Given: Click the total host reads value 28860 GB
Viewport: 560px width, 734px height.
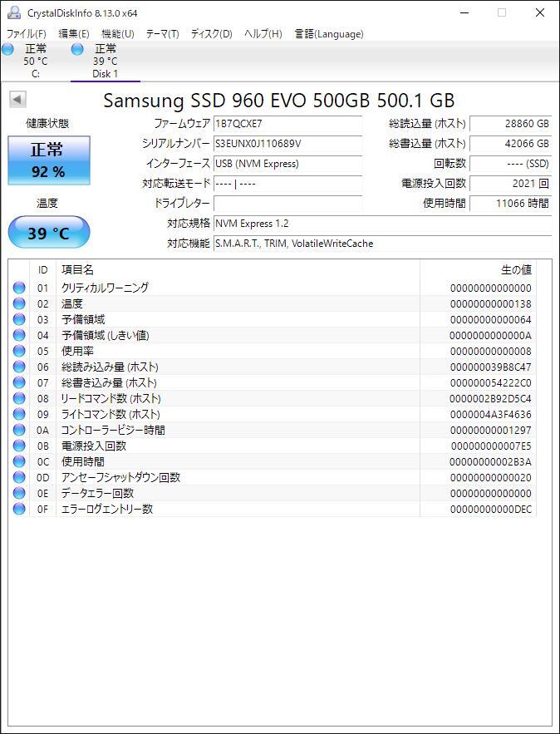Looking at the screenshot, I should pyautogui.click(x=510, y=124).
